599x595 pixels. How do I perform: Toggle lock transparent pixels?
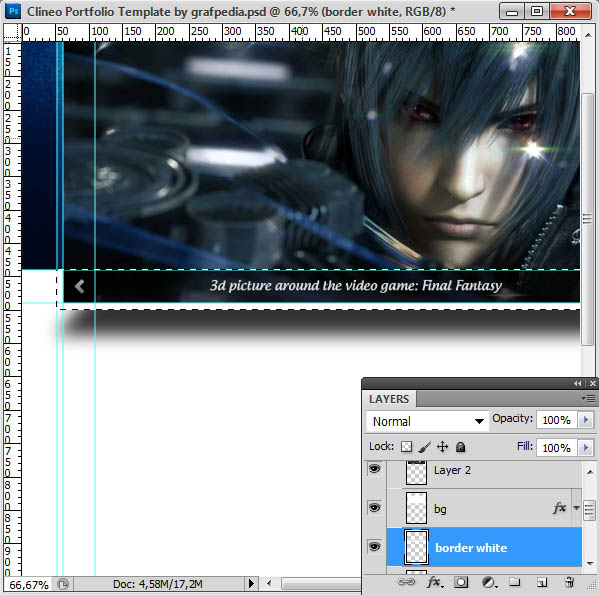pyautogui.click(x=406, y=447)
